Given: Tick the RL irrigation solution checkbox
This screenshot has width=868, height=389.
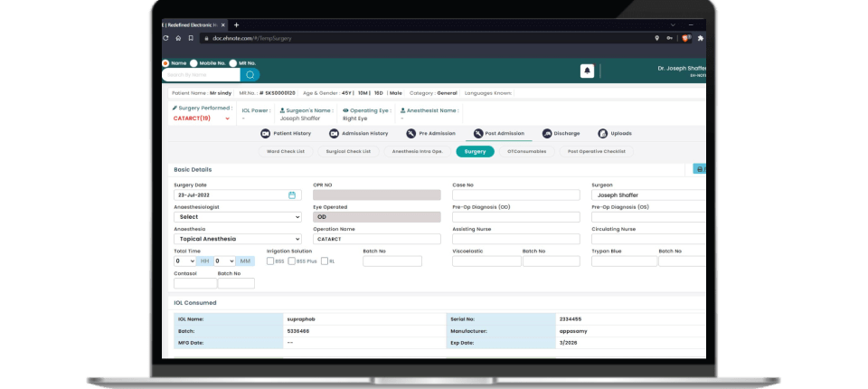Looking at the screenshot, I should point(325,261).
